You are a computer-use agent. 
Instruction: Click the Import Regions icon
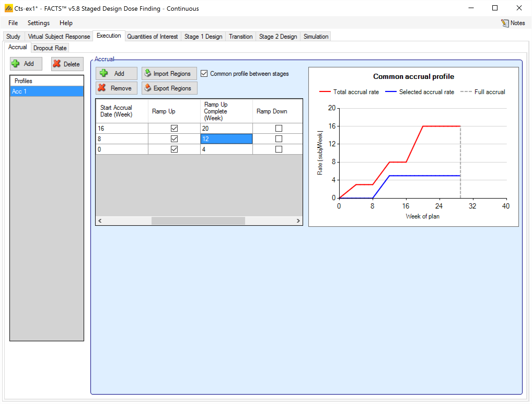[148, 73]
